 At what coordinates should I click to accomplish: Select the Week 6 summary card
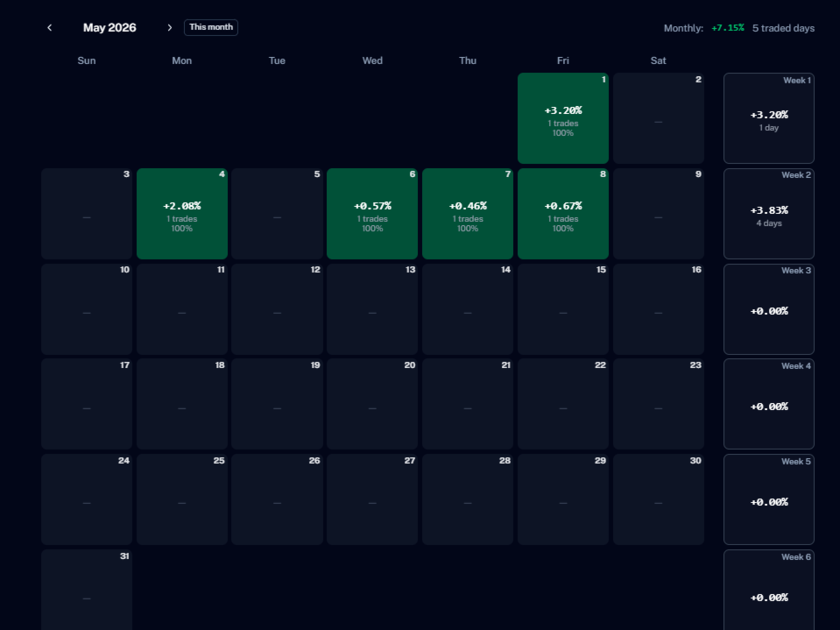pyautogui.click(x=769, y=590)
